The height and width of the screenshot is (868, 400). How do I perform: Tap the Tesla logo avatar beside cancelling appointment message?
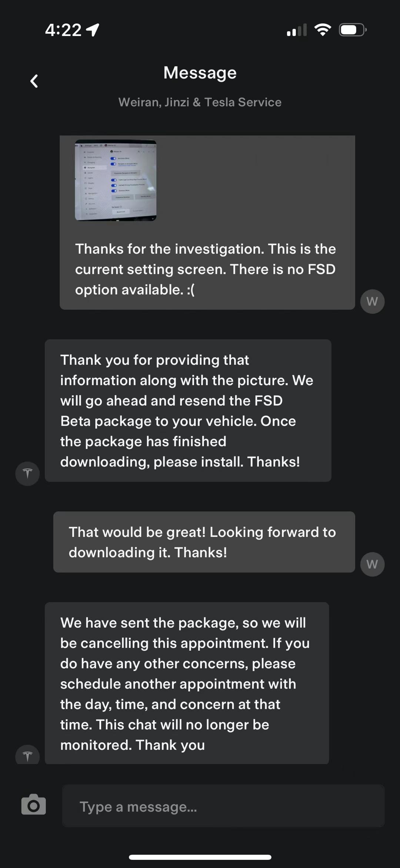[27, 755]
